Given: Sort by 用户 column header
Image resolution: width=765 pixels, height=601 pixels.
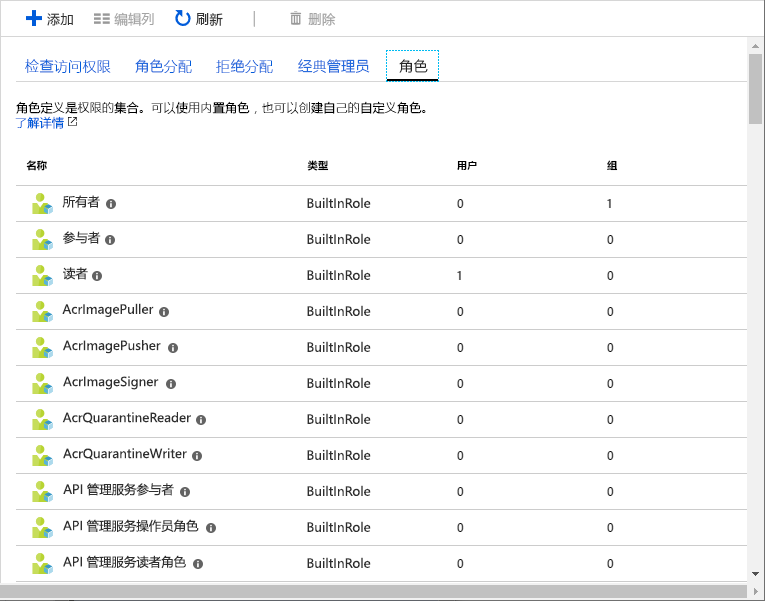Looking at the screenshot, I should 467,166.
